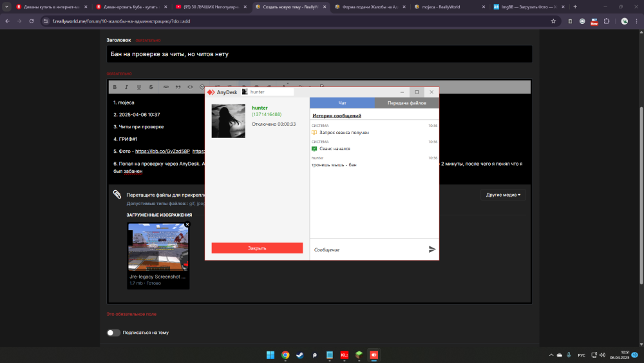
Task: Open the Jre-legacy Screenshot thumbnail
Action: point(158,247)
